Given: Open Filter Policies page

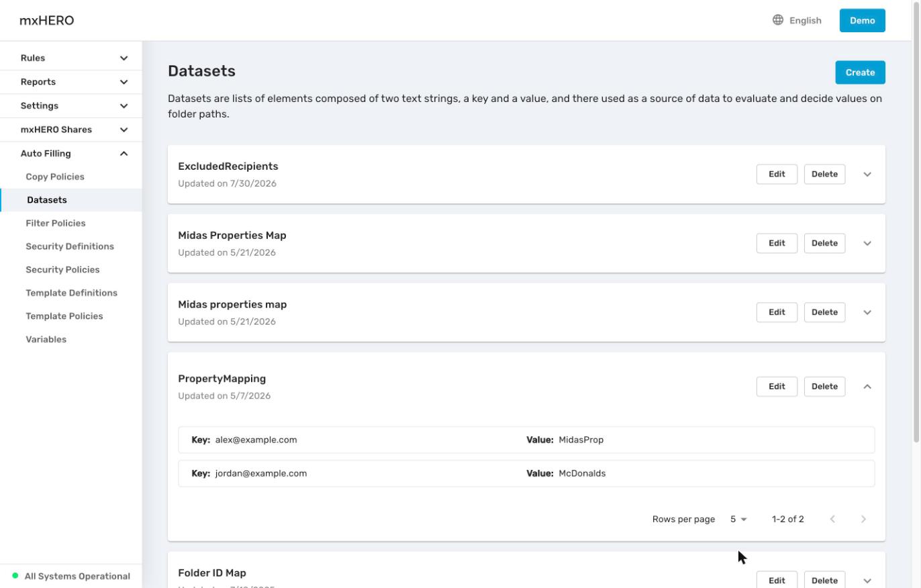Looking at the screenshot, I should click(x=71, y=223).
